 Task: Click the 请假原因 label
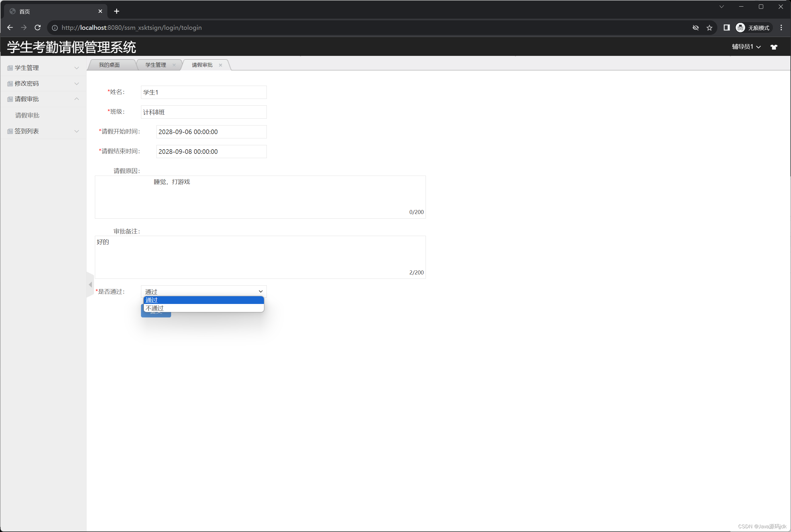click(127, 171)
